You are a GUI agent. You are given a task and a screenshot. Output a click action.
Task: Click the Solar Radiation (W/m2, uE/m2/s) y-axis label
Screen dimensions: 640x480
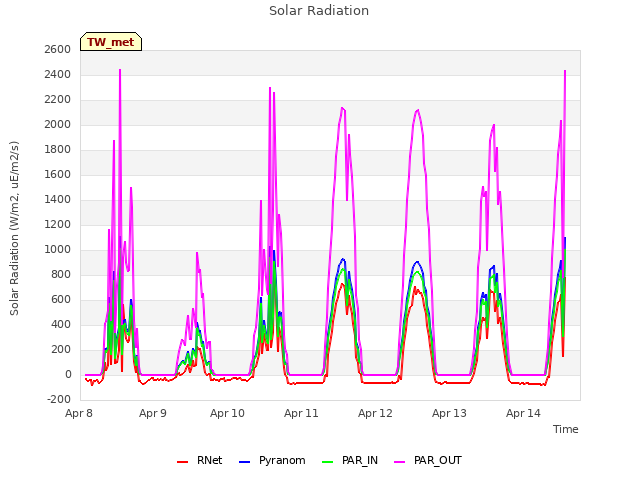pos(14,228)
